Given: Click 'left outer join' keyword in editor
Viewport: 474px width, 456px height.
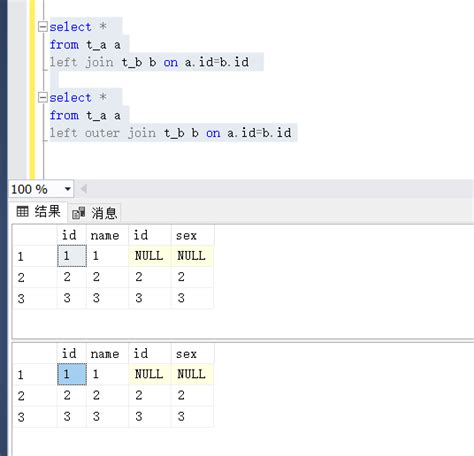Looking at the screenshot, I should pos(103,133).
